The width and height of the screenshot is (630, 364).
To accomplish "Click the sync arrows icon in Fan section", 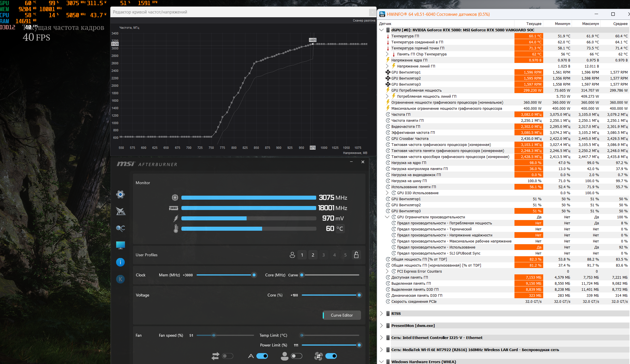I will pos(216,356).
